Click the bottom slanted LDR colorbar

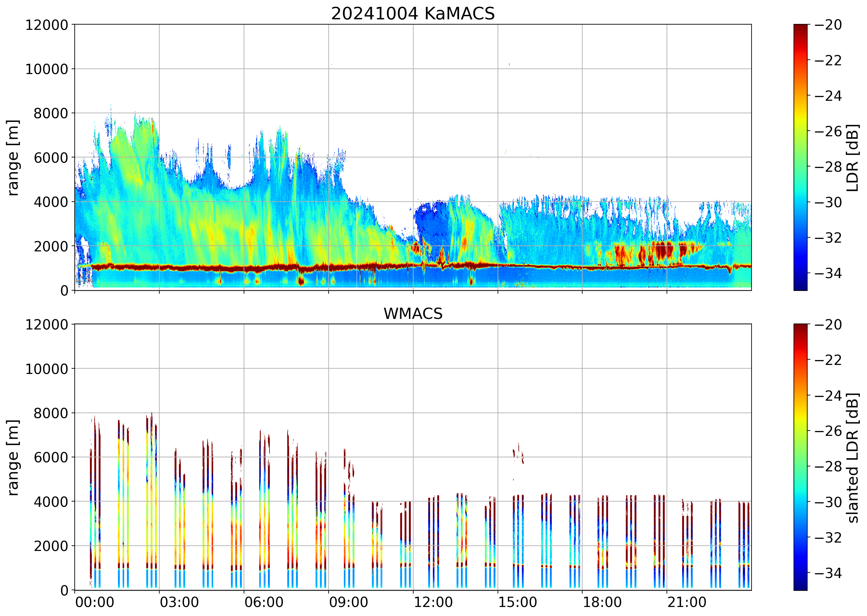tap(800, 457)
